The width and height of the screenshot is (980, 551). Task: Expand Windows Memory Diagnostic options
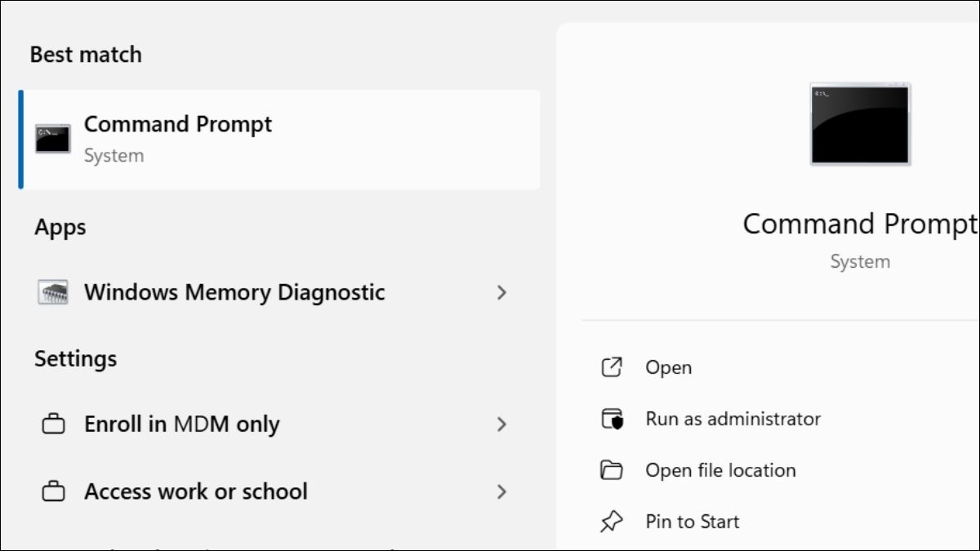tap(501, 292)
